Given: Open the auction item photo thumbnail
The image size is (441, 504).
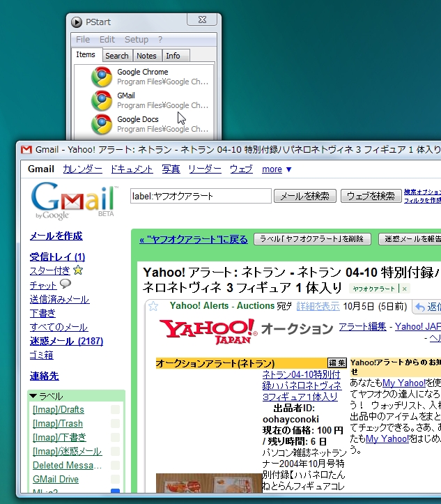Looking at the screenshot, I should (x=209, y=483).
